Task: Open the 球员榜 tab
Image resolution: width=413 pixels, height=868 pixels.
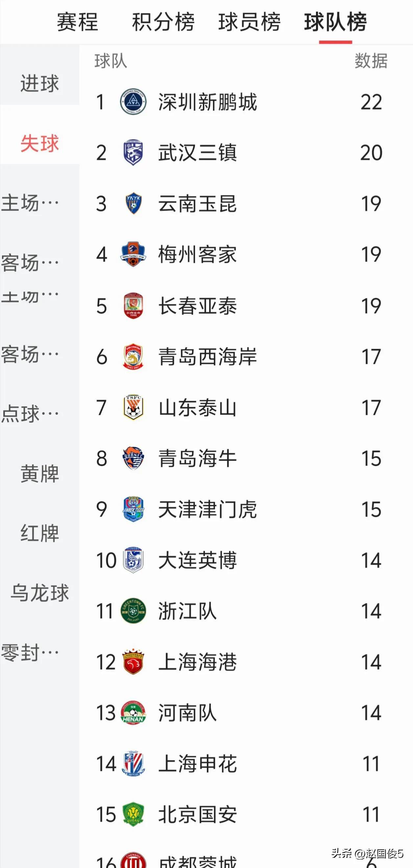Action: (x=250, y=22)
